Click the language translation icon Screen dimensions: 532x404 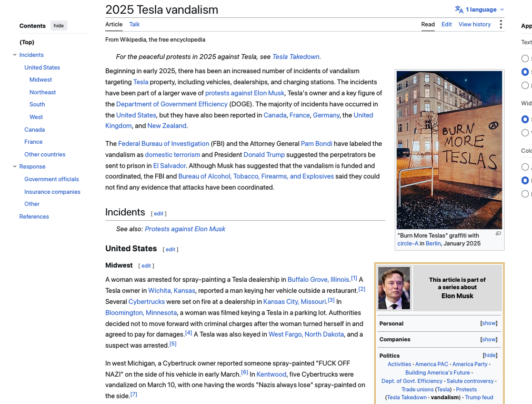(459, 9)
